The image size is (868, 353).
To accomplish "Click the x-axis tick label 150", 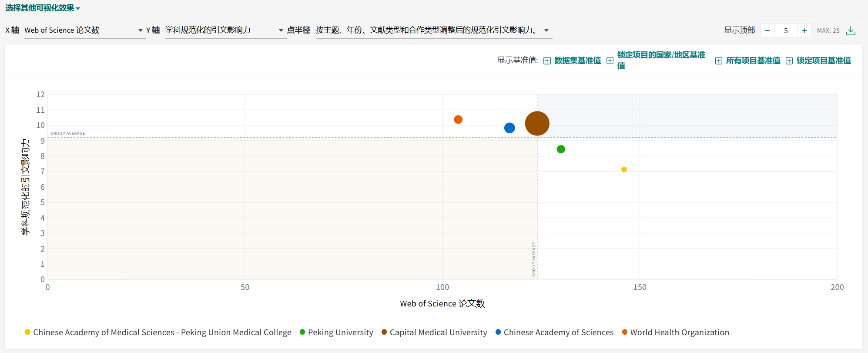I will tap(640, 287).
